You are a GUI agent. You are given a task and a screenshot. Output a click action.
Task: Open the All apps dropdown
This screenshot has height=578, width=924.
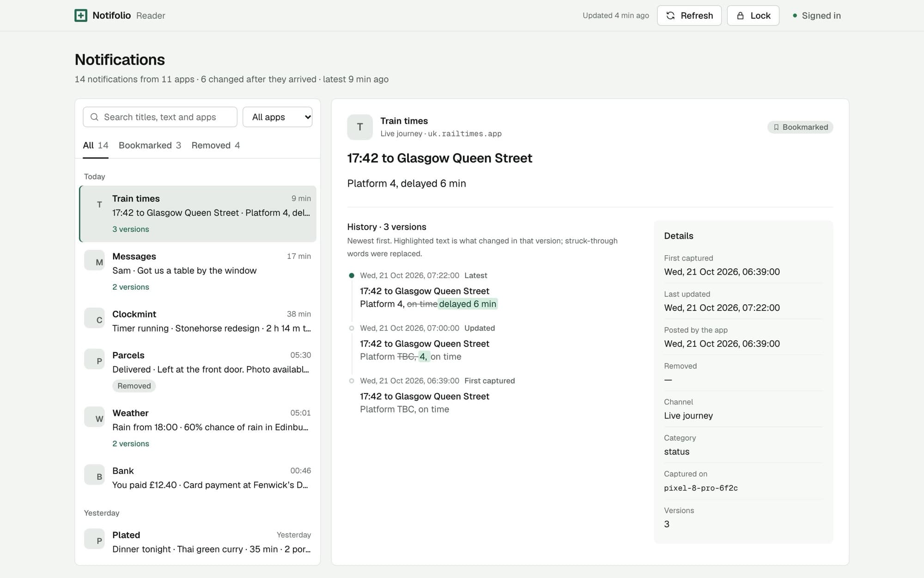[277, 117]
